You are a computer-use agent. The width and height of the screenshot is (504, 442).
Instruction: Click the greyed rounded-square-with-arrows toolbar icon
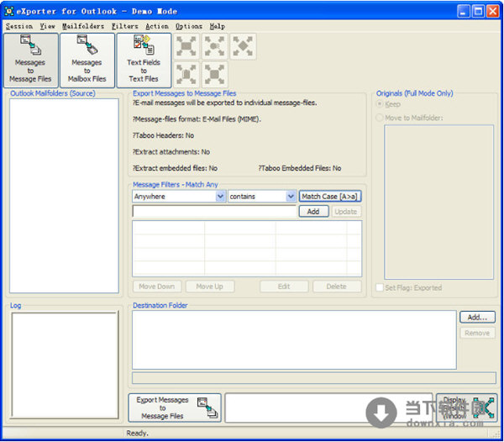[x=215, y=75]
